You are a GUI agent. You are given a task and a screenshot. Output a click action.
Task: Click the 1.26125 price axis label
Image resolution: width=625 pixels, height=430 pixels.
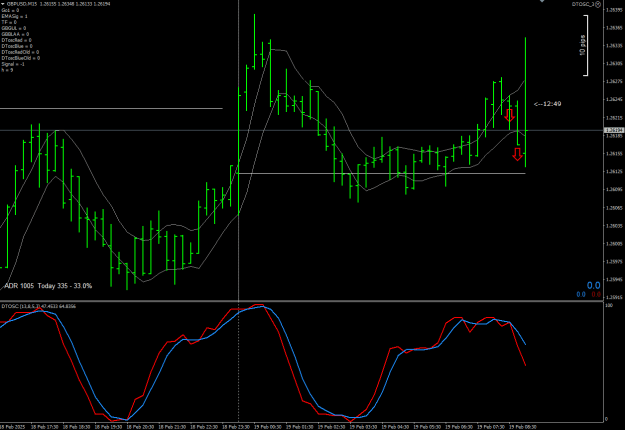[614, 171]
